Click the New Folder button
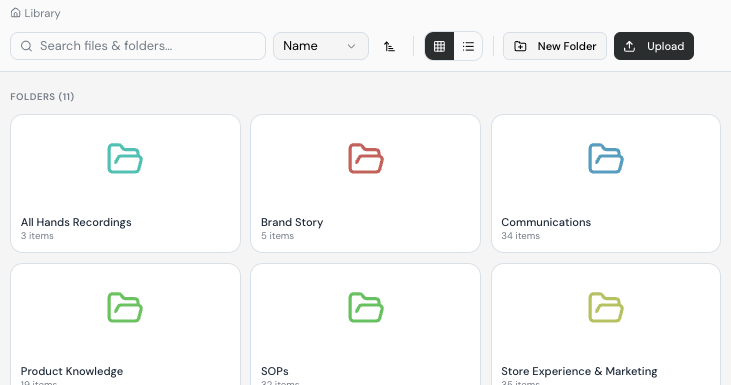Viewport: 731px width, 385px height. [x=555, y=46]
